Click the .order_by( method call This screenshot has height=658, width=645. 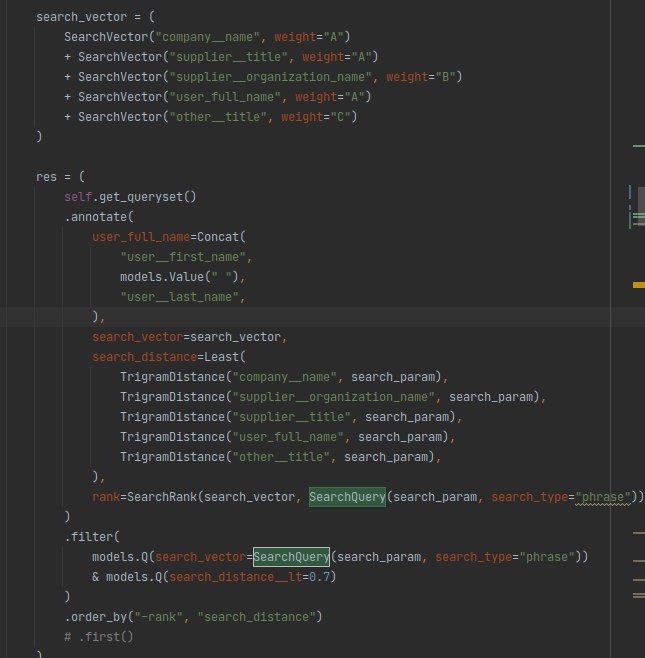99,617
